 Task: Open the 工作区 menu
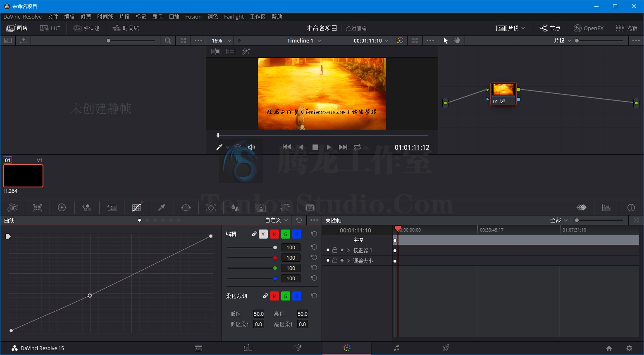(258, 17)
